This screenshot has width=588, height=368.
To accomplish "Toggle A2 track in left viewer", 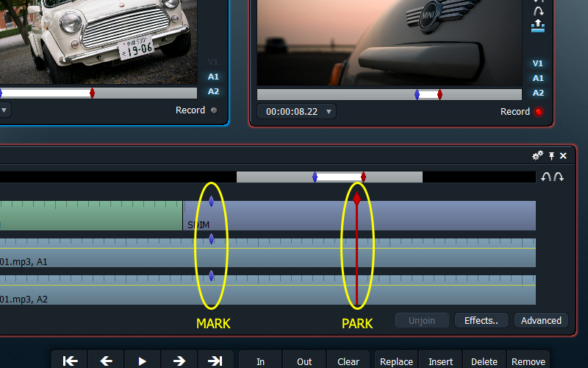I will pyautogui.click(x=213, y=91).
